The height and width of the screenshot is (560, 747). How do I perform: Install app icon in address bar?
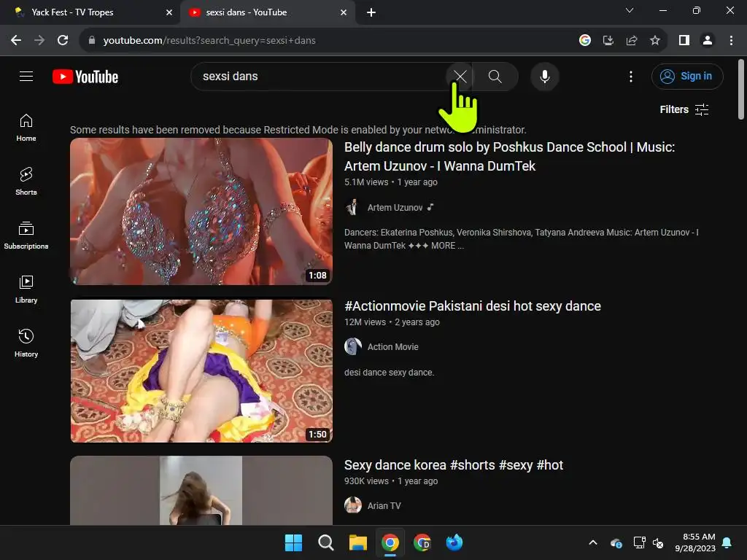[608, 41]
